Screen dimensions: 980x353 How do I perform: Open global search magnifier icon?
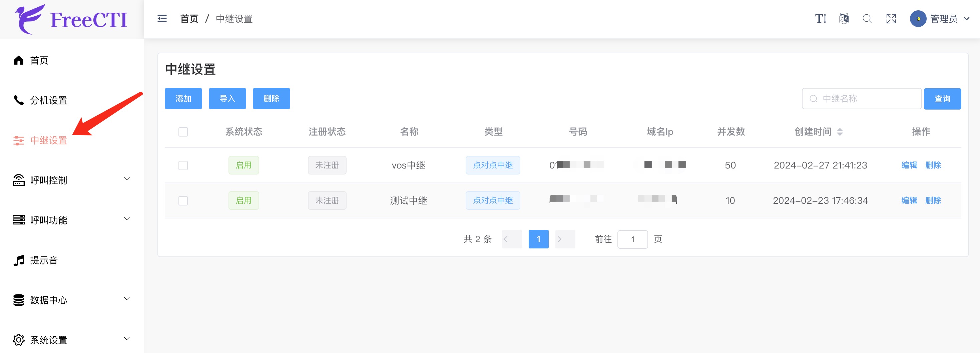click(x=867, y=19)
